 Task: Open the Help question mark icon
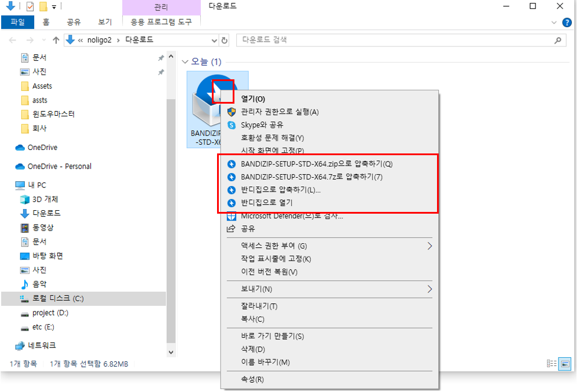[x=566, y=22]
